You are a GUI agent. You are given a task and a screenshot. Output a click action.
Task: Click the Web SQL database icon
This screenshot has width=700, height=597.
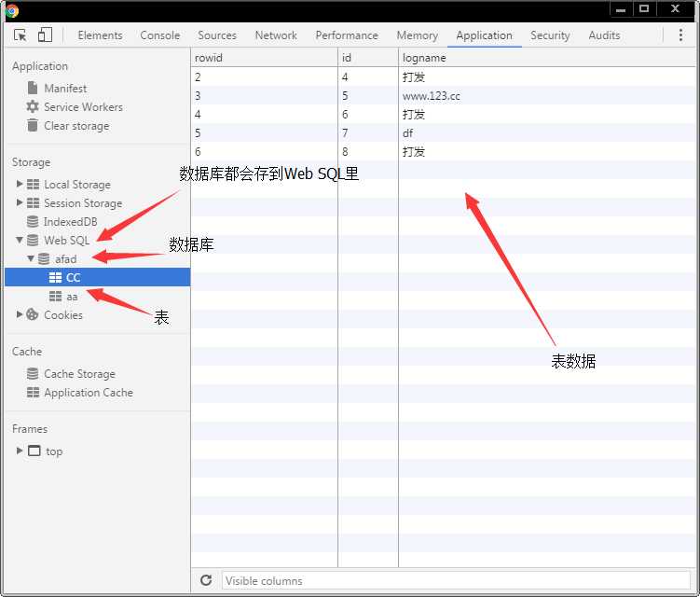pyautogui.click(x=33, y=241)
